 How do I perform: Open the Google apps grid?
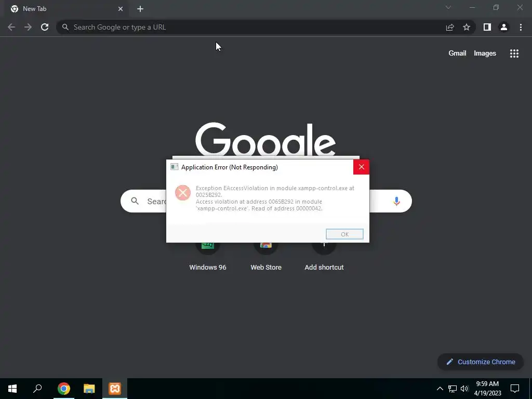pos(514,54)
